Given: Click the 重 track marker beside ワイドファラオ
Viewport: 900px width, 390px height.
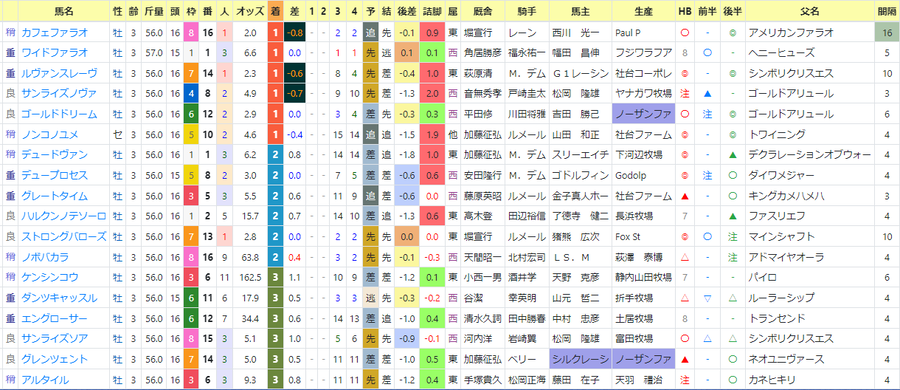Looking at the screenshot, I should coord(10,53).
